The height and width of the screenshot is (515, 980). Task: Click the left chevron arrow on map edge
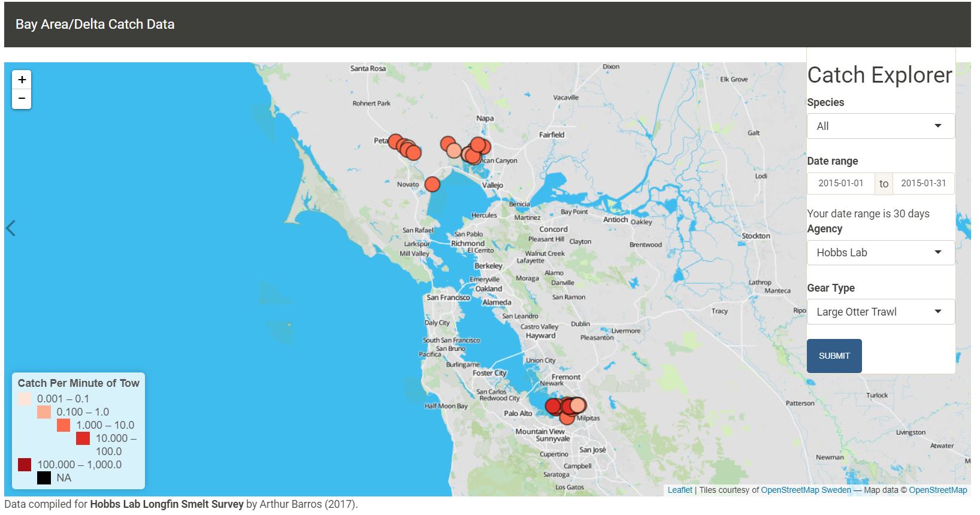(x=11, y=228)
